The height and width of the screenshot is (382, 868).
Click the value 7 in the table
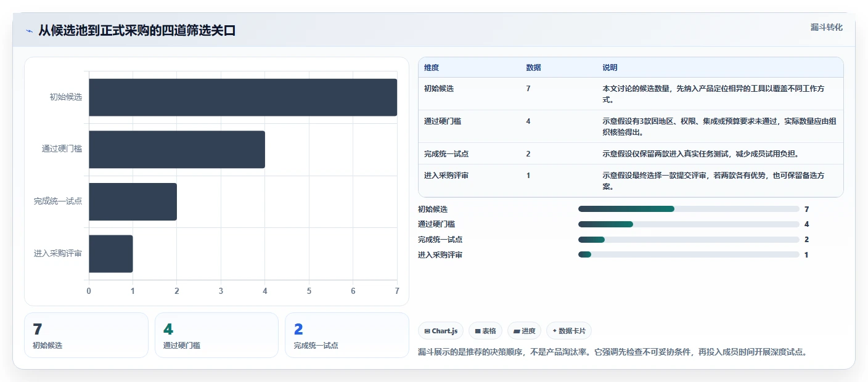click(528, 88)
